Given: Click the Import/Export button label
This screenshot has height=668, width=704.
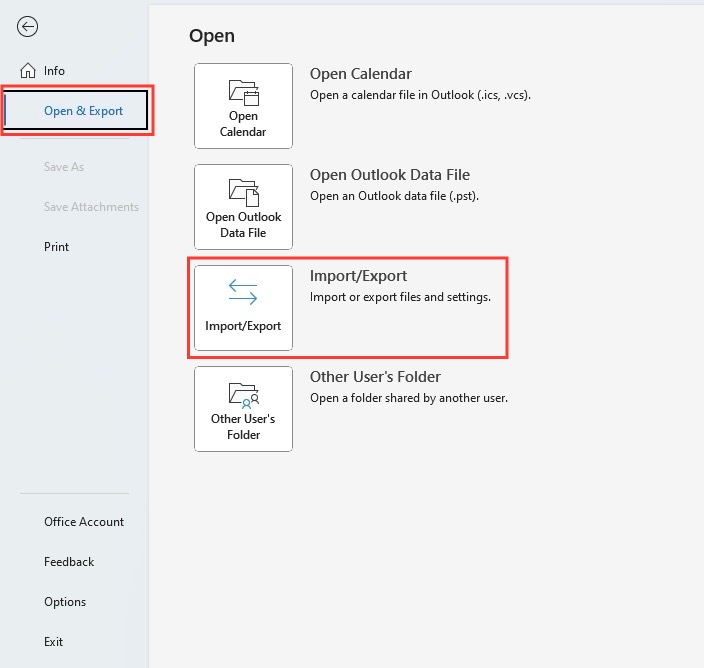Looking at the screenshot, I should pyautogui.click(x=243, y=326).
